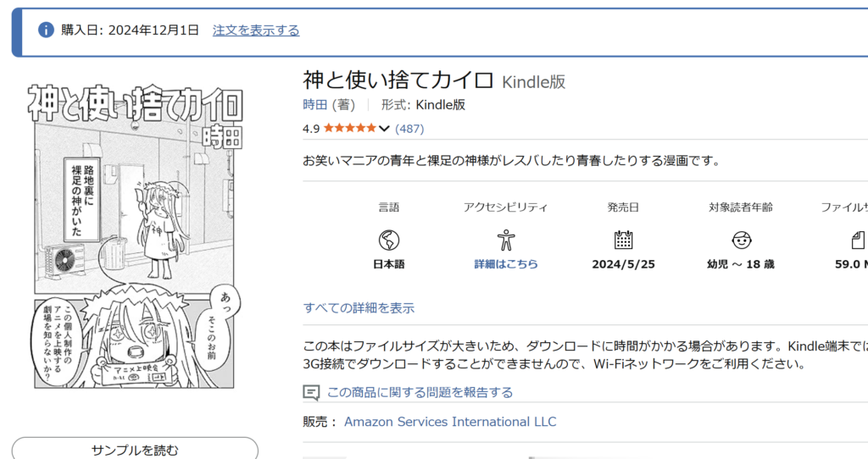Viewport: 868px width, 459px height.
Task: Open この商品に関する問題を報告する link
Action: pos(420,392)
